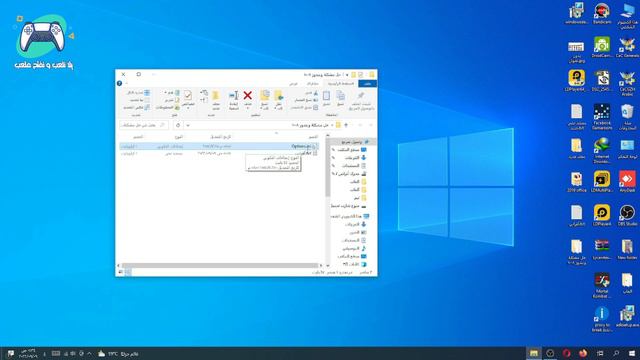The width and height of the screenshot is (640, 360).
Task: Click the blue Help question mark icon
Action: (119, 83)
